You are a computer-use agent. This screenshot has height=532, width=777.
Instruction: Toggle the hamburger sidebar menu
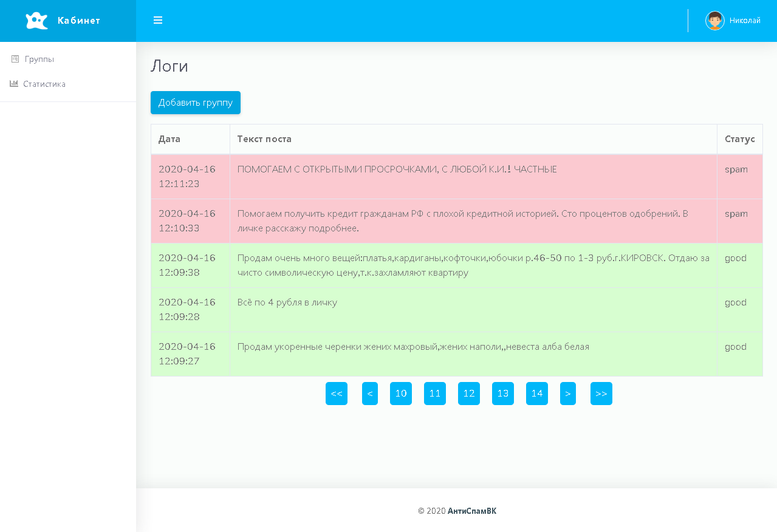pyautogui.click(x=158, y=21)
